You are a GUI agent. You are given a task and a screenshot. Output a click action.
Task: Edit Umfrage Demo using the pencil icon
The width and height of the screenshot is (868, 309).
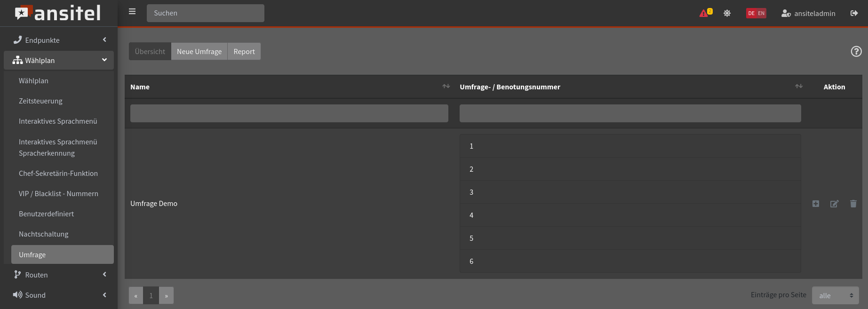click(834, 204)
